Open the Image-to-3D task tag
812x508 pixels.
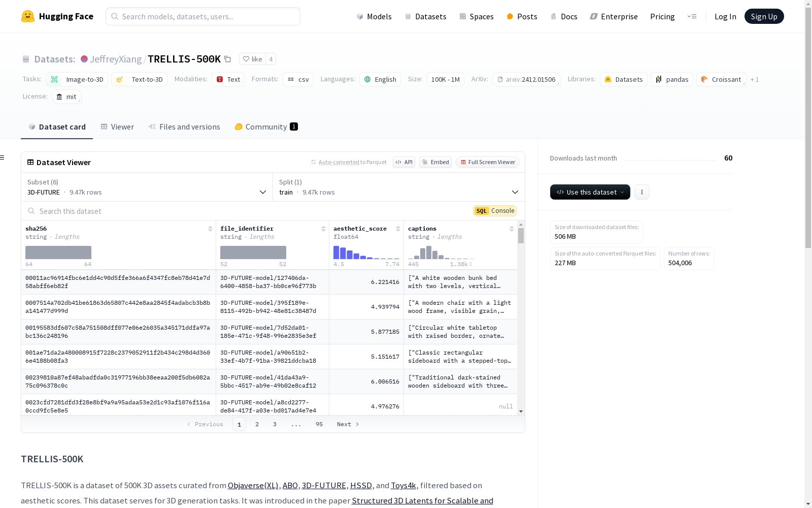77,79
